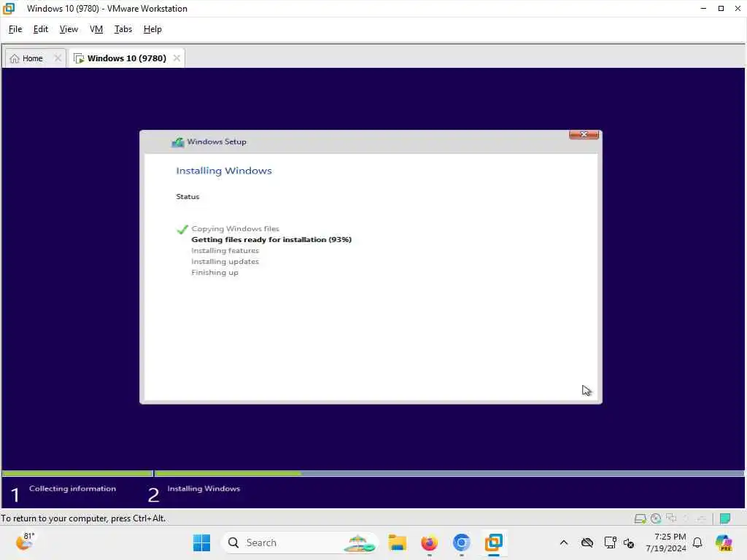This screenshot has width=747, height=560.
Task: Open Chromium browser from the taskbar
Action: (461, 542)
